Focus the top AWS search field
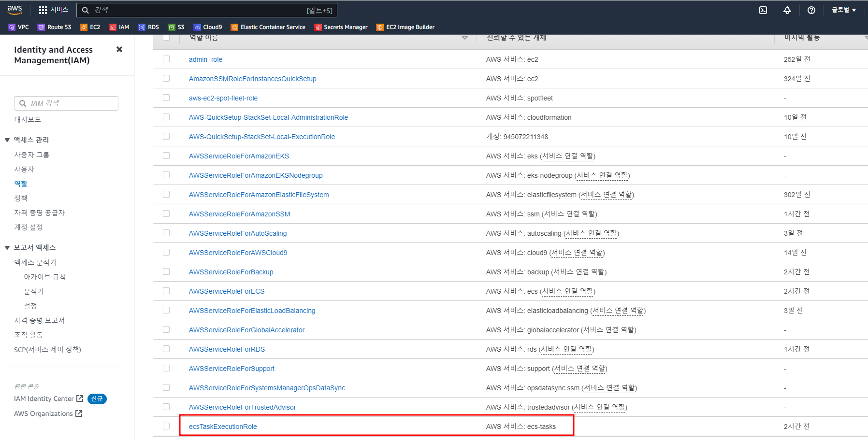 click(206, 10)
